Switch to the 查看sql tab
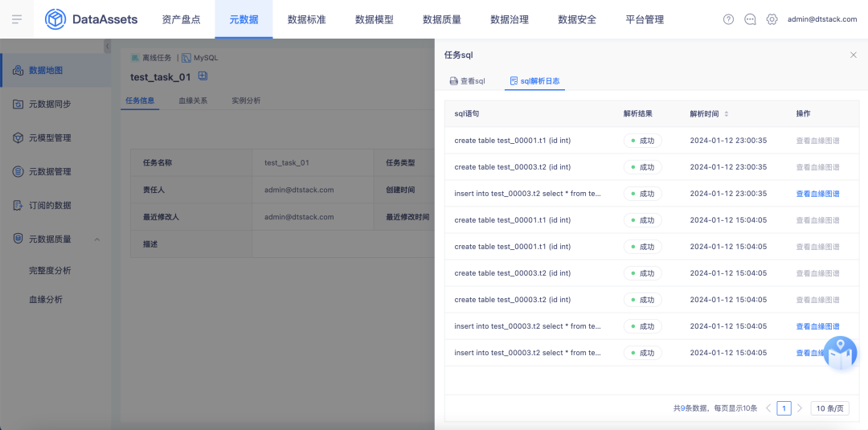This screenshot has height=430, width=868. [x=467, y=81]
